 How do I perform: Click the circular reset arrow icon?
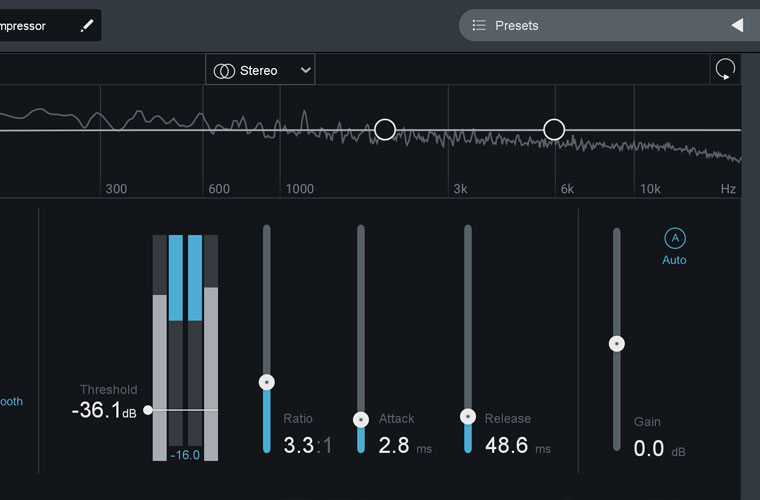tap(724, 70)
